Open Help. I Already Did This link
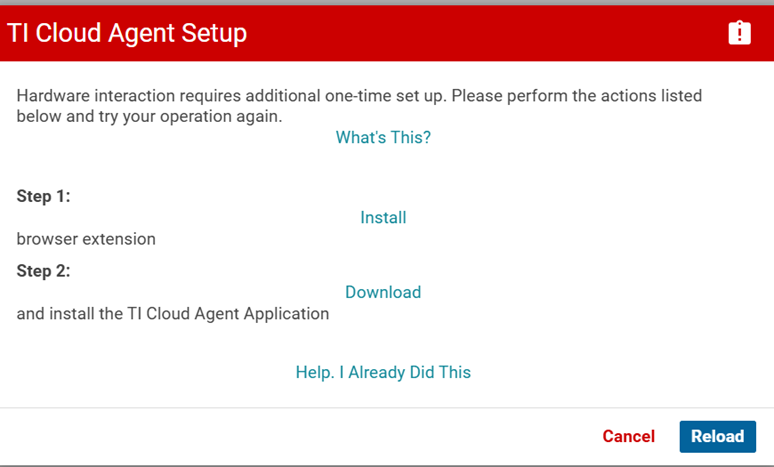Viewport: 774px width, 467px height. [x=383, y=372]
